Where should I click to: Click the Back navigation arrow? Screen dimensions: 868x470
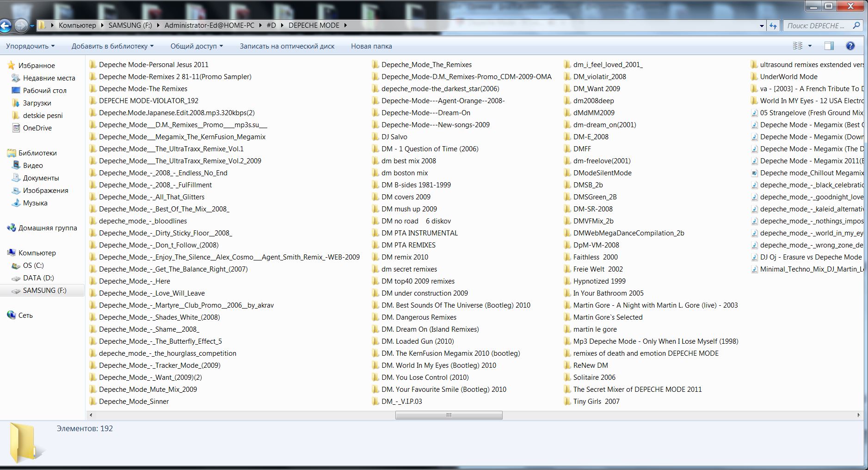(5, 25)
